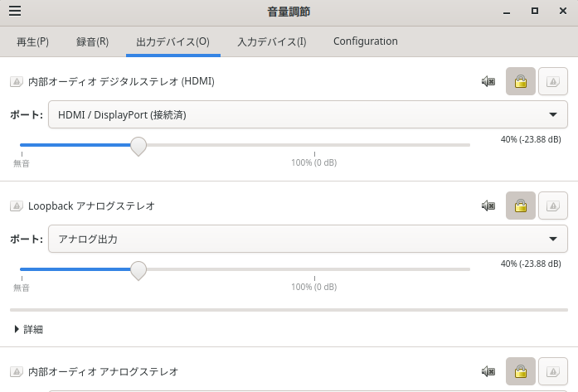Mute the Loopback analog stereo output

[488, 206]
